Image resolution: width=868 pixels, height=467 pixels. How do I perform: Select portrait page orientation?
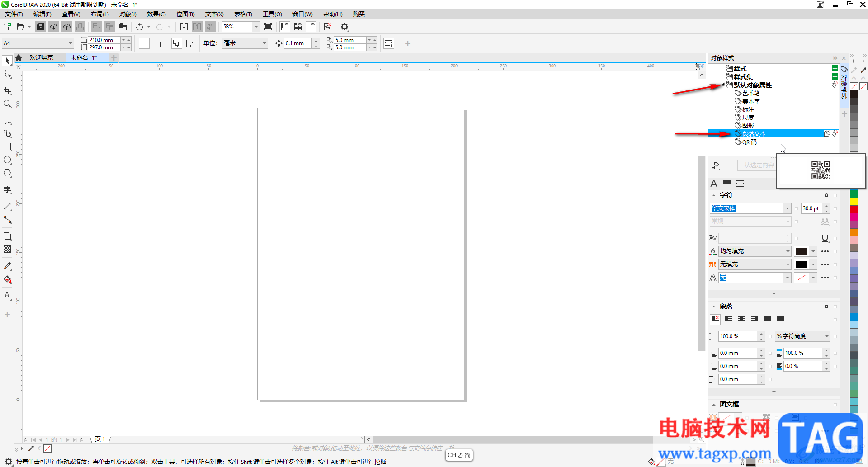144,44
